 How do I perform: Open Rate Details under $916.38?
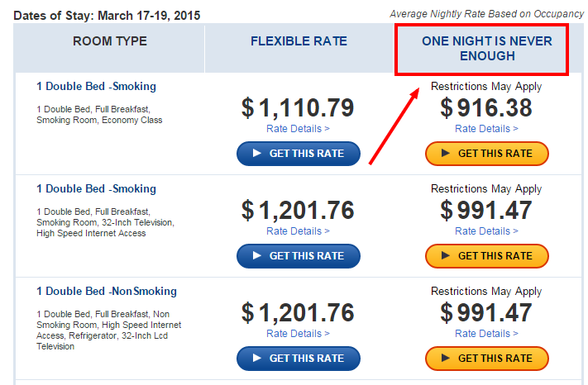point(487,129)
